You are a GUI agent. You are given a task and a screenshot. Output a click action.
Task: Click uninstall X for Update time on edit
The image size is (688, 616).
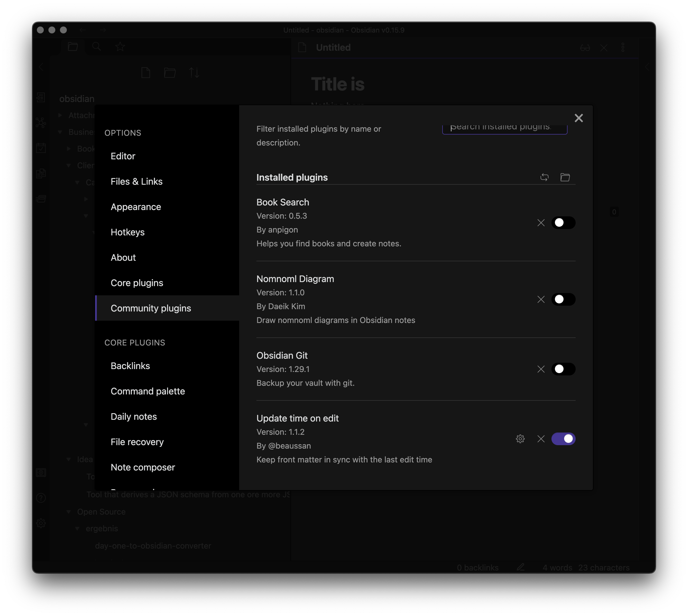(541, 439)
